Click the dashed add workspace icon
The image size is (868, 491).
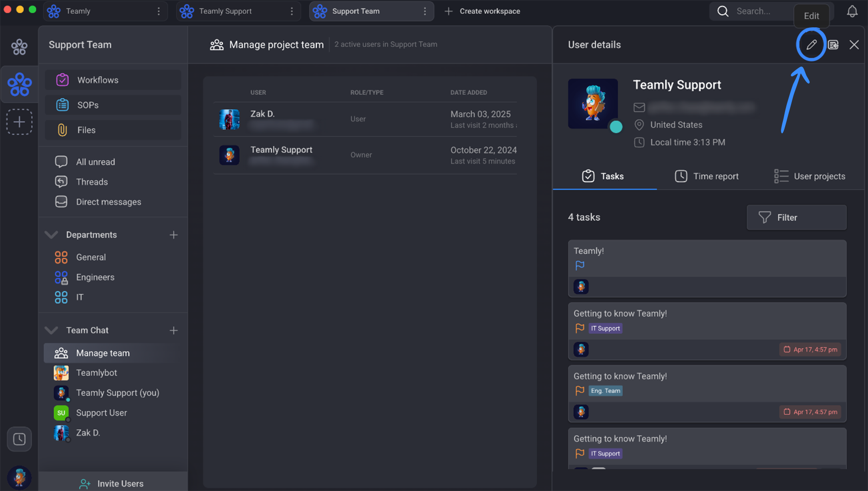19,122
